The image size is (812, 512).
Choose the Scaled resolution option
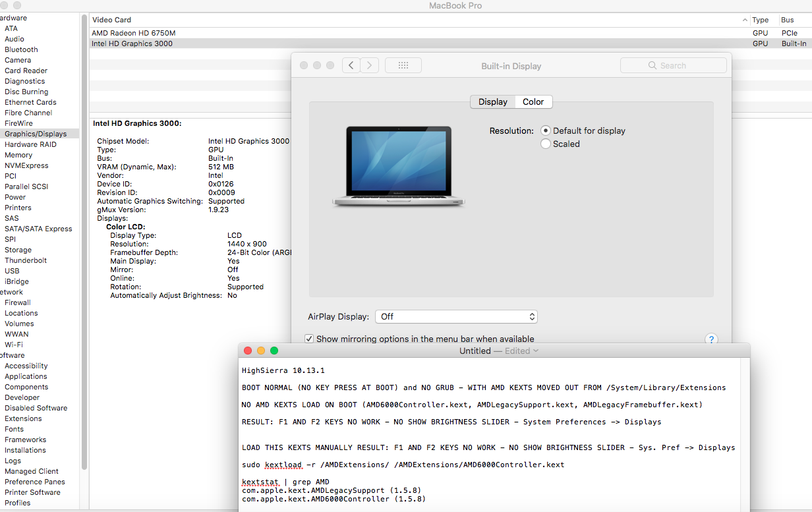pyautogui.click(x=545, y=144)
